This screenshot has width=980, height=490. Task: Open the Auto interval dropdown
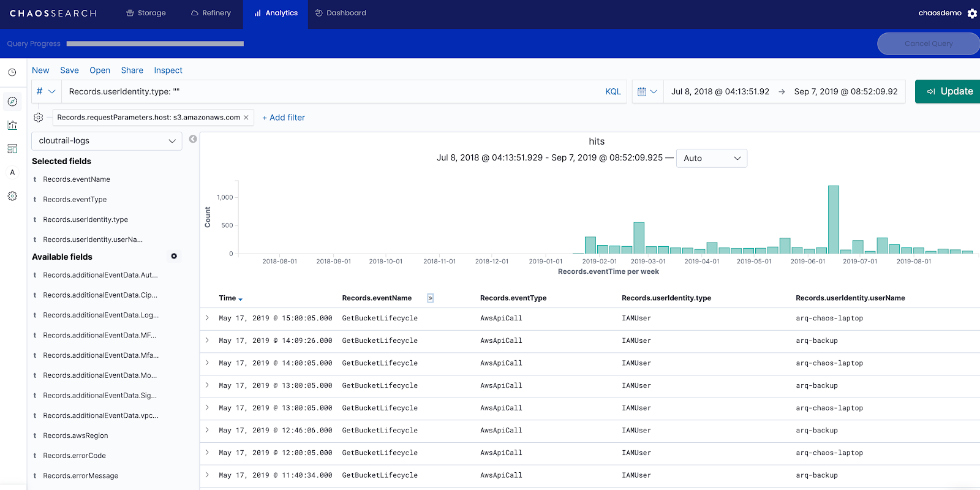(x=712, y=158)
